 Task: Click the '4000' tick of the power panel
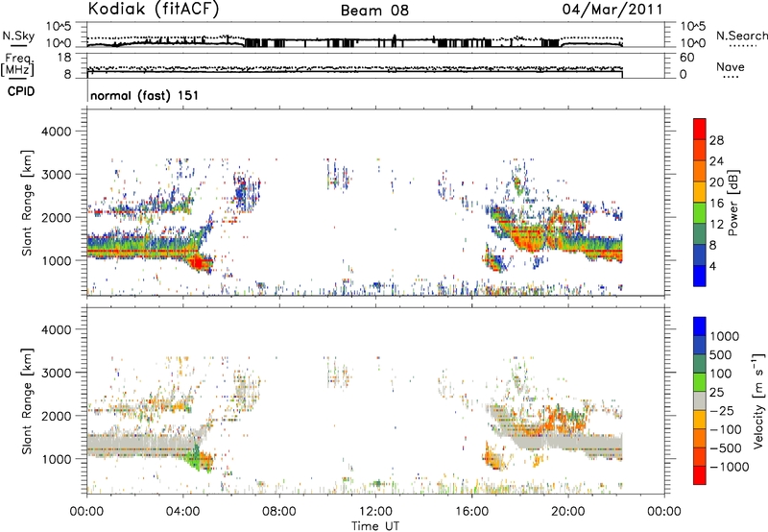(x=56, y=132)
